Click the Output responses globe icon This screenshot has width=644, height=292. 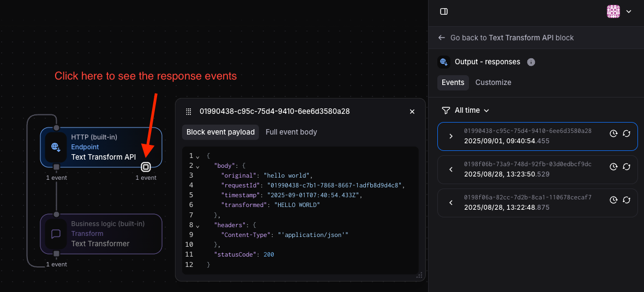[x=443, y=62]
